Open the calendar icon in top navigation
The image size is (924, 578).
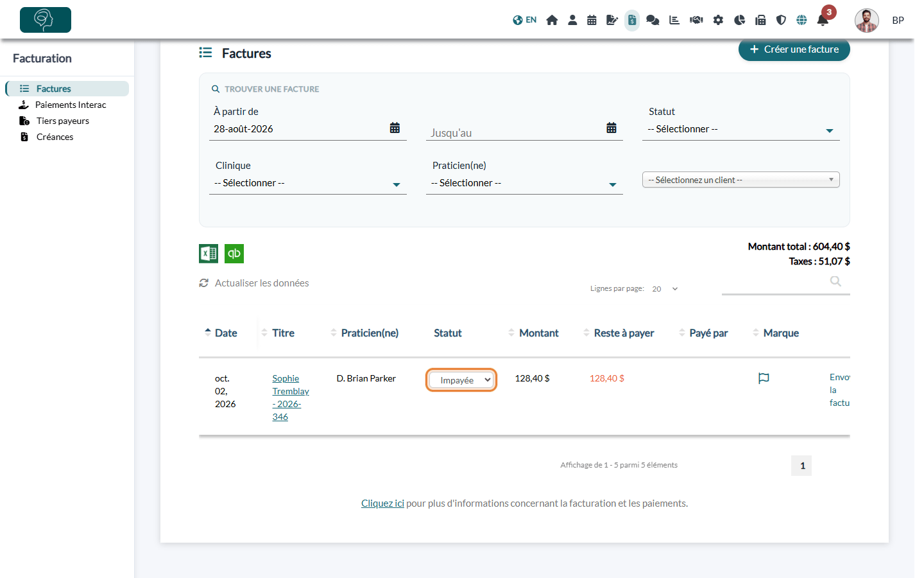click(x=592, y=20)
